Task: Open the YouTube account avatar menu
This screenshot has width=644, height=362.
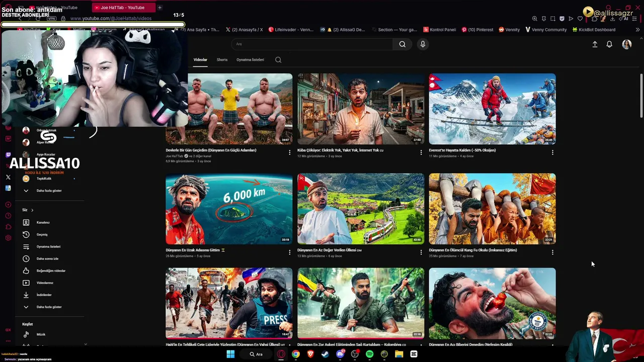Action: (x=626, y=44)
